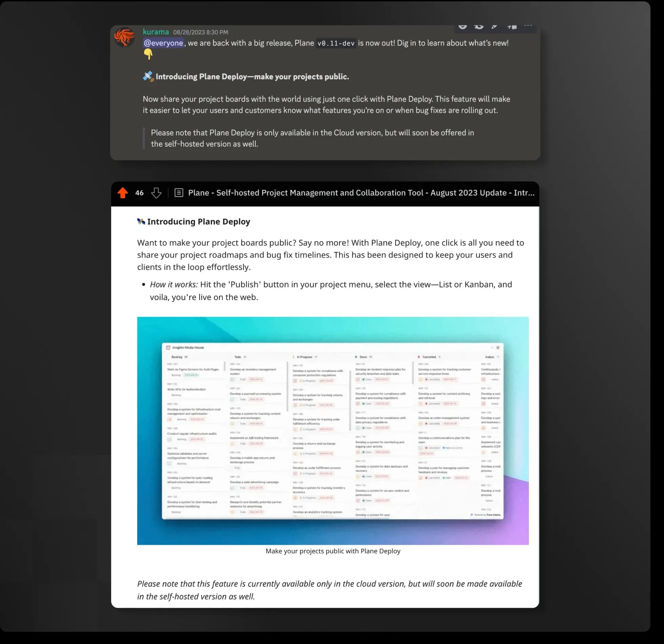Upvote the Plane Reddit post
Image resolution: width=664 pixels, height=644 pixels.
click(x=123, y=193)
